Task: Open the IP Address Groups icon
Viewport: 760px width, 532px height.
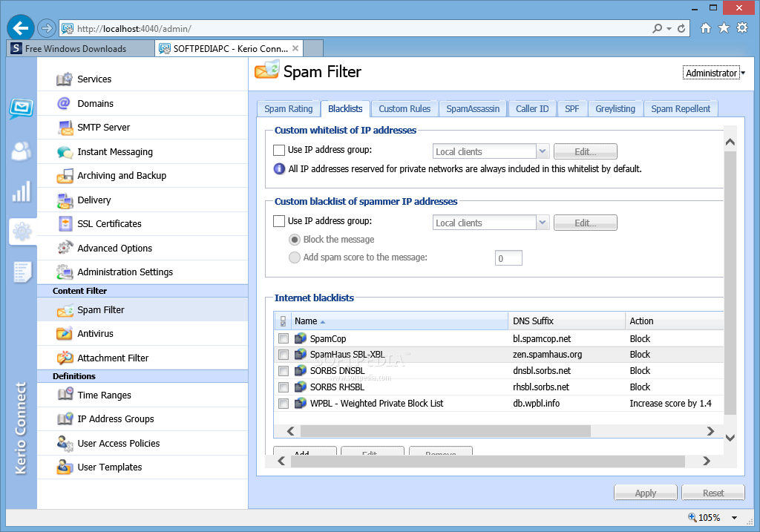Action: [65, 419]
